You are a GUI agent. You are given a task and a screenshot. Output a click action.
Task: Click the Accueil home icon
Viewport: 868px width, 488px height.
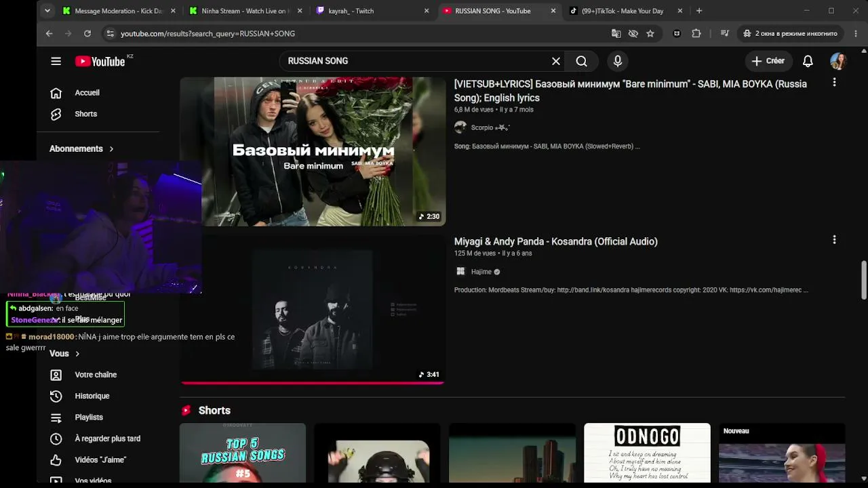point(56,93)
